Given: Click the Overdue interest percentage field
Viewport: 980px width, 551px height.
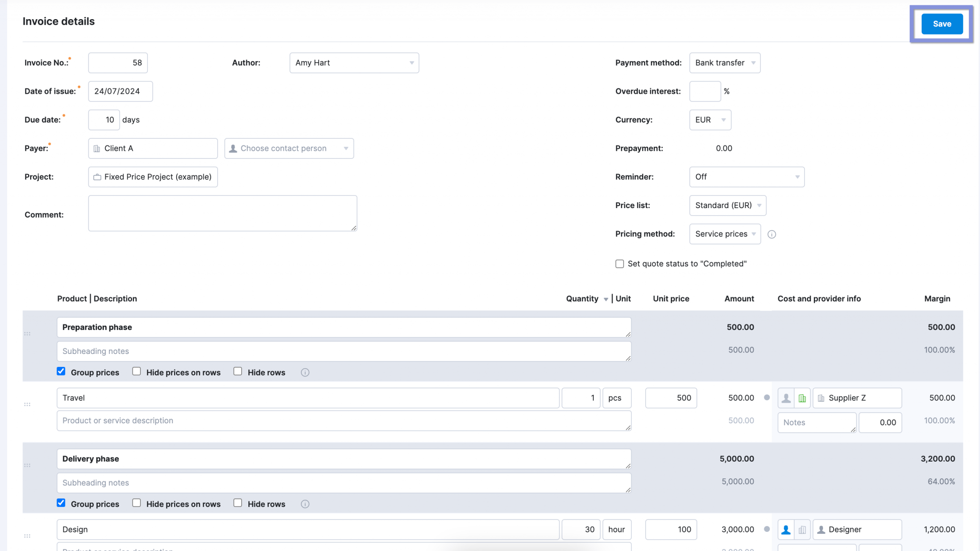Looking at the screenshot, I should pos(704,91).
